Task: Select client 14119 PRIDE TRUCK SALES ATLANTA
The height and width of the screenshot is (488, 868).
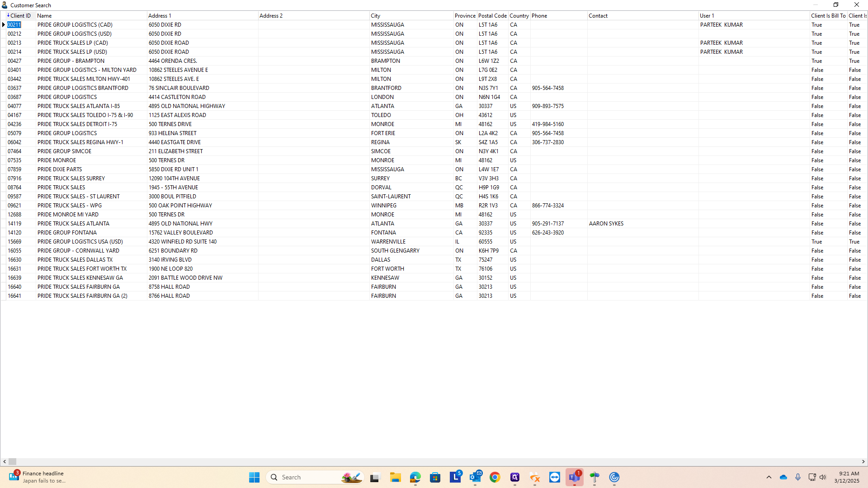Action: (x=73, y=224)
